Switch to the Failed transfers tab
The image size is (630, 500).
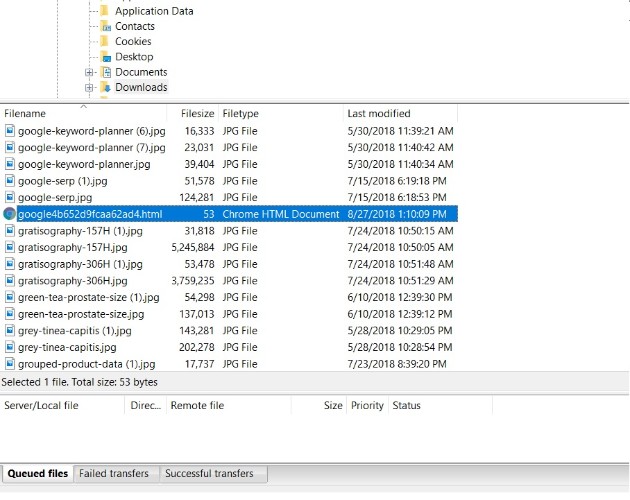tap(114, 474)
